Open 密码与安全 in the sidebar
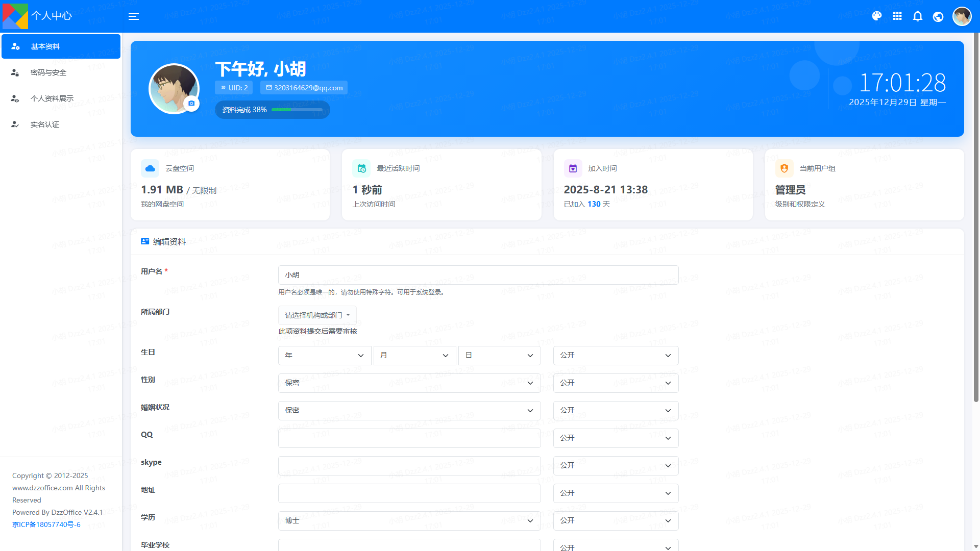 click(x=61, y=72)
